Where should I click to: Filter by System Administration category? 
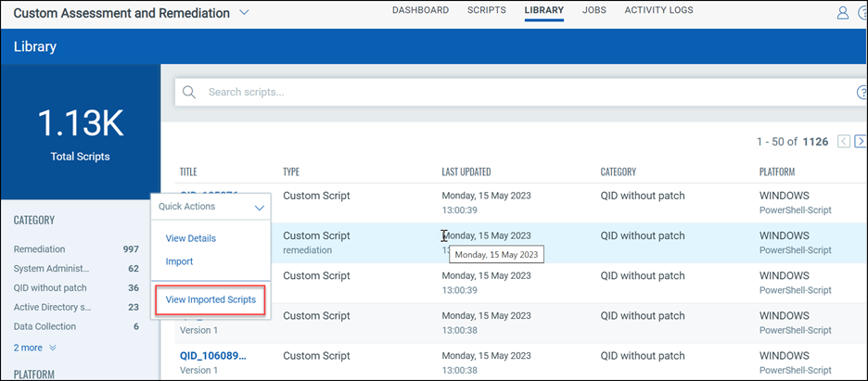pos(51,269)
